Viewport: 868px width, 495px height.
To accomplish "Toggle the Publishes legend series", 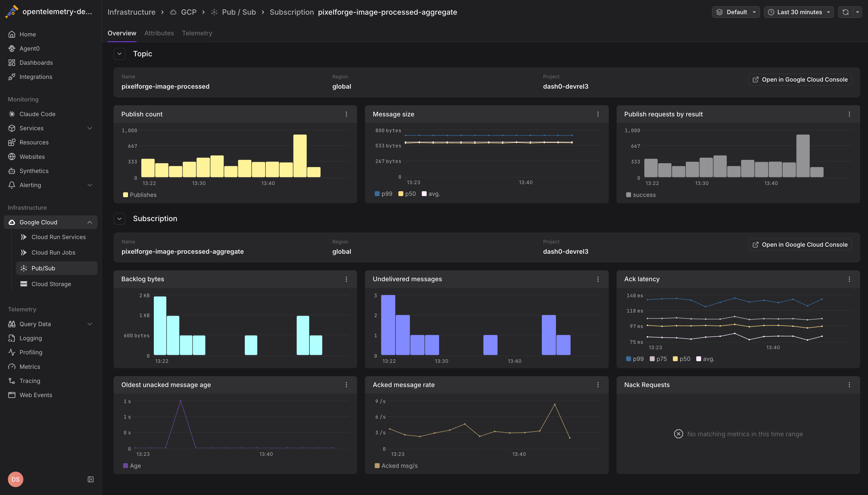I will click(140, 195).
